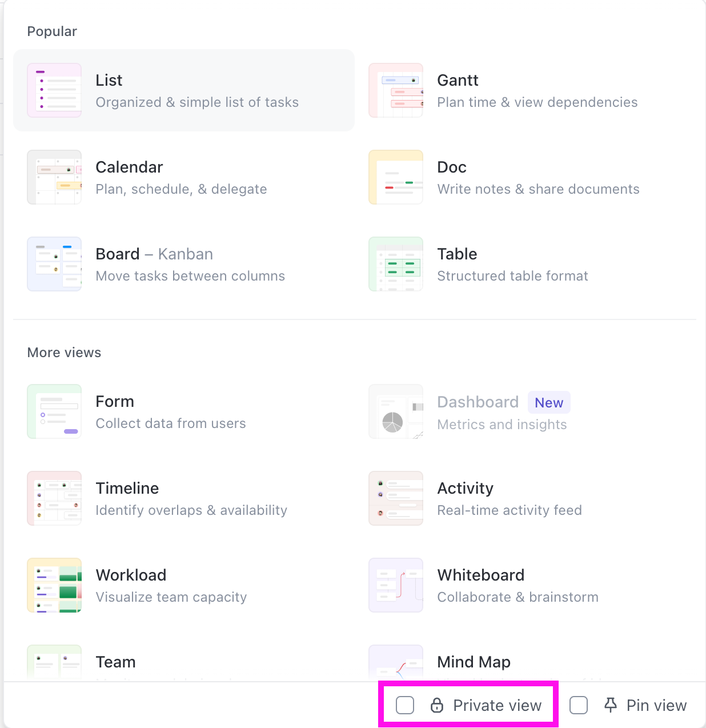Select the Table view icon
706x728 pixels.
[x=396, y=264]
